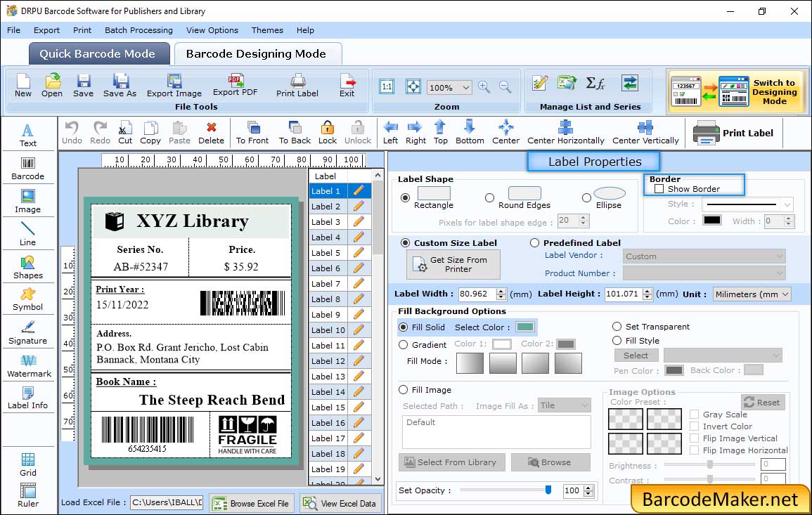The image size is (812, 515).
Task: Toggle the Grid display
Action: click(28, 465)
